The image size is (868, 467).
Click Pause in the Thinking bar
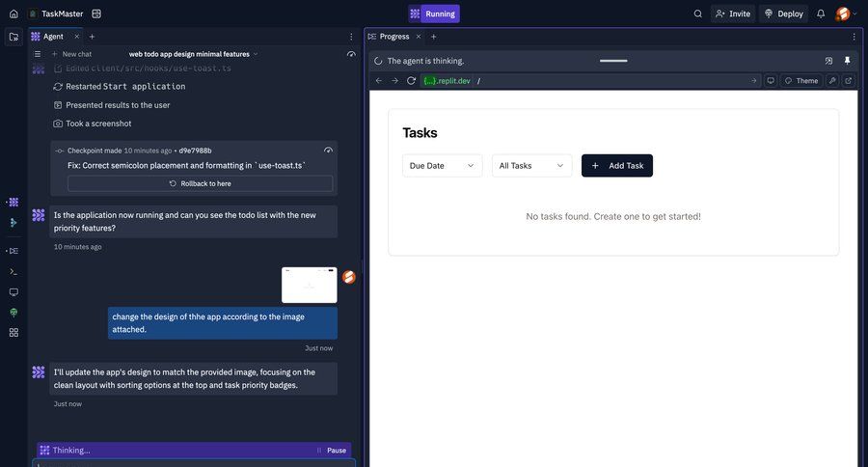coord(332,451)
